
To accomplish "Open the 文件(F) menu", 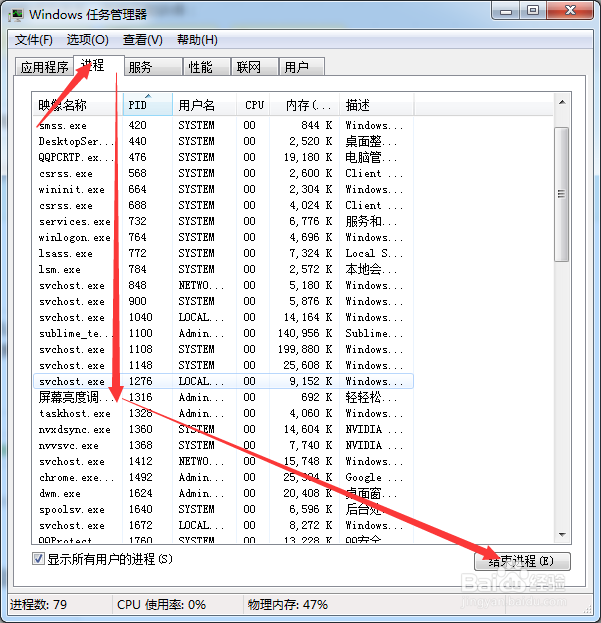I will 33,40.
